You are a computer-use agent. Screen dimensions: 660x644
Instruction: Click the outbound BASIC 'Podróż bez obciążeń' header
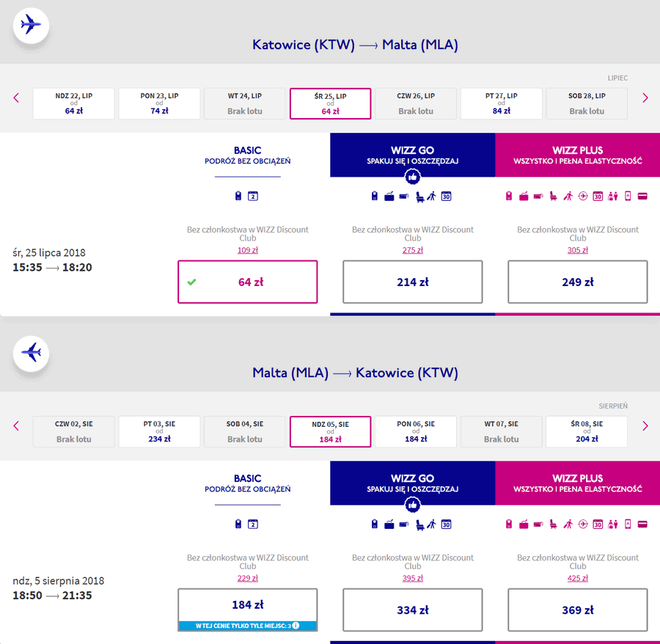[248, 155]
